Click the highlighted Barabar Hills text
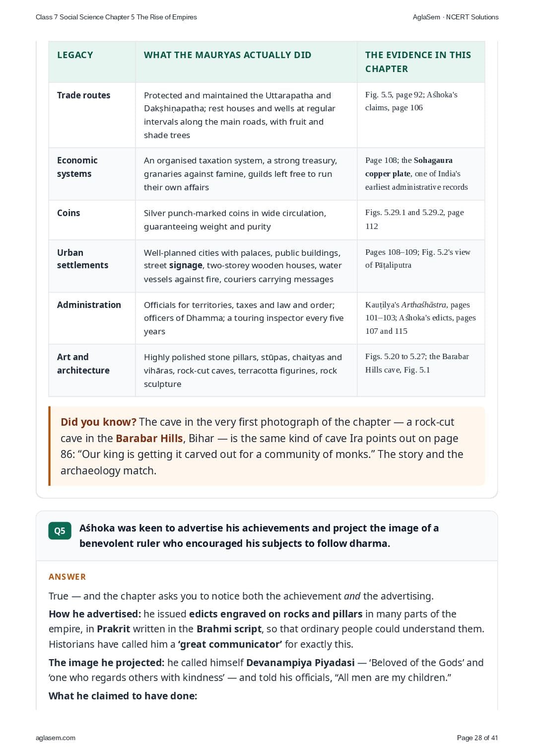This screenshot has height=756, width=534. pyautogui.click(x=149, y=438)
